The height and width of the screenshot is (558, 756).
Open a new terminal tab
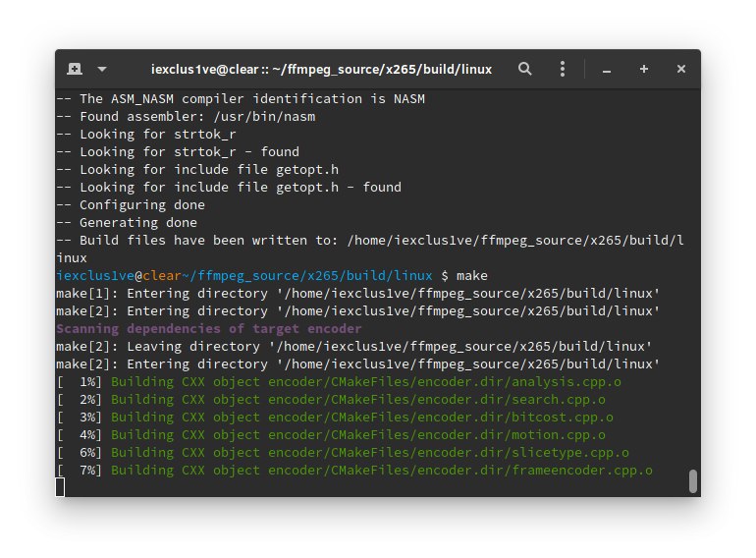[75, 69]
